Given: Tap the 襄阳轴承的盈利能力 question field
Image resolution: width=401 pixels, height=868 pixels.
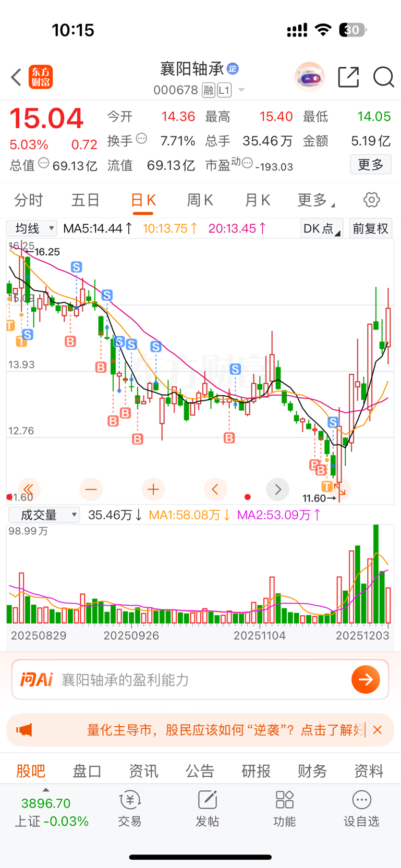Looking at the screenshot, I should pyautogui.click(x=125, y=680).
